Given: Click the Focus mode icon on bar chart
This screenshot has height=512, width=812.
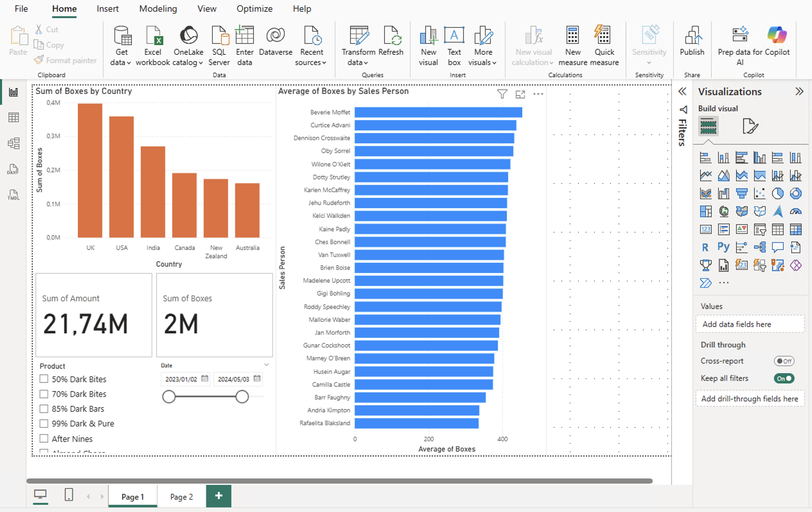Looking at the screenshot, I should coord(520,94).
